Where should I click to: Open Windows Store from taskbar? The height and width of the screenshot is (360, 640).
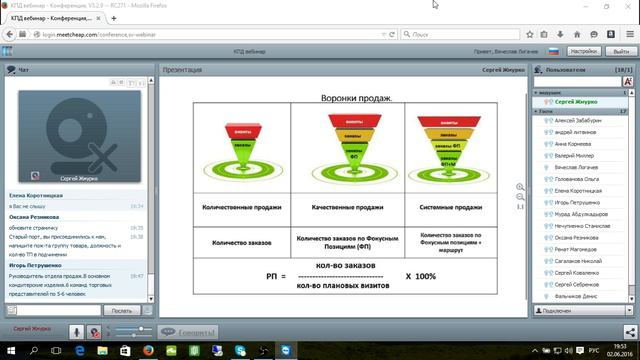pyautogui.click(x=125, y=351)
